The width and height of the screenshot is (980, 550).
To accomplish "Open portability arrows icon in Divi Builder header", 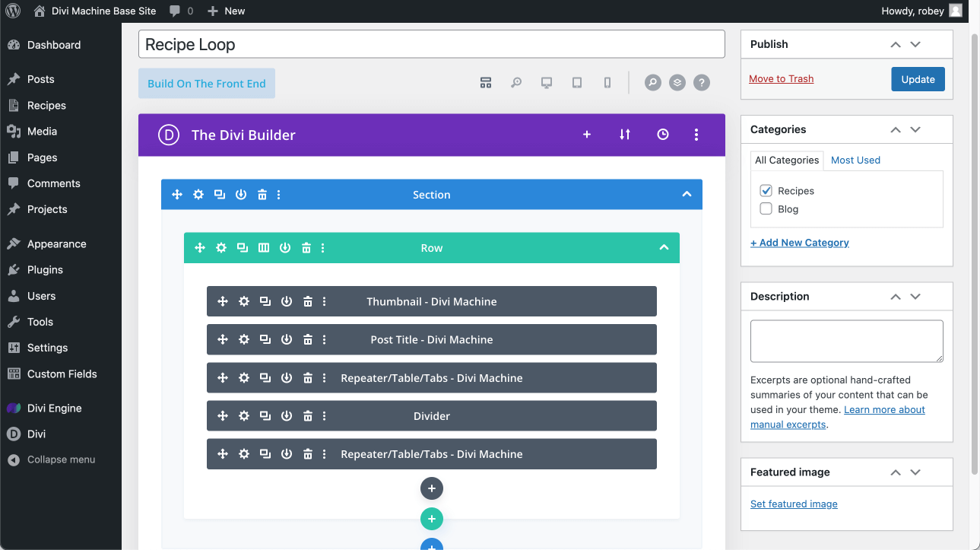I will coord(625,135).
